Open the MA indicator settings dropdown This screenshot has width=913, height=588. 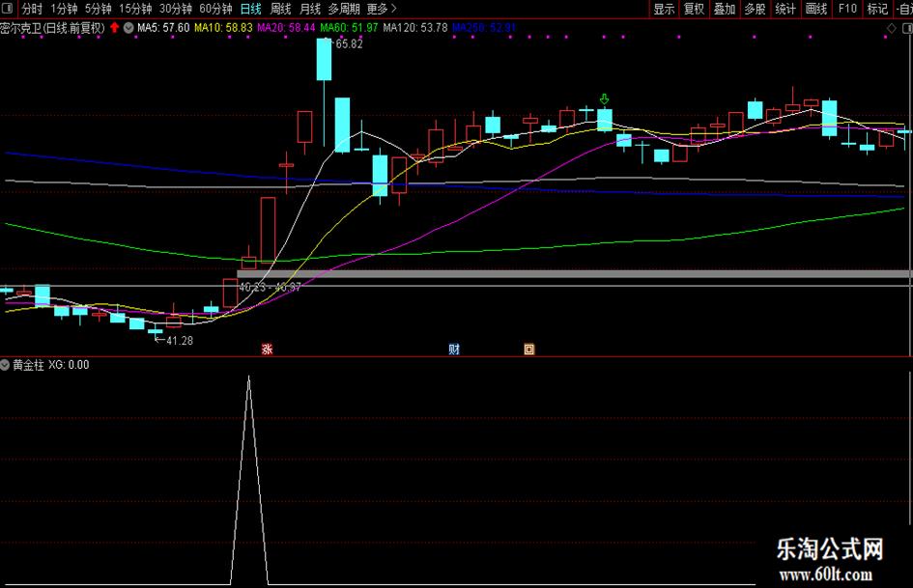pos(128,27)
